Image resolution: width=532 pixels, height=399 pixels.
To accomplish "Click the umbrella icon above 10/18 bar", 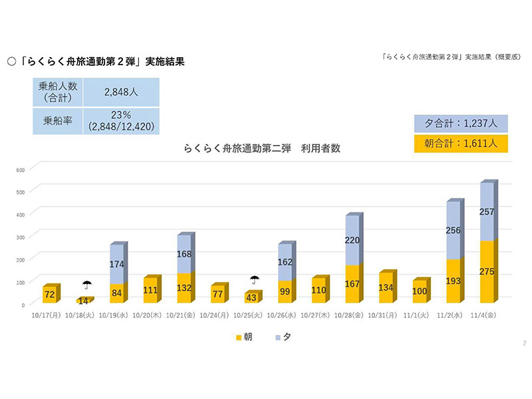I will pos(86,285).
